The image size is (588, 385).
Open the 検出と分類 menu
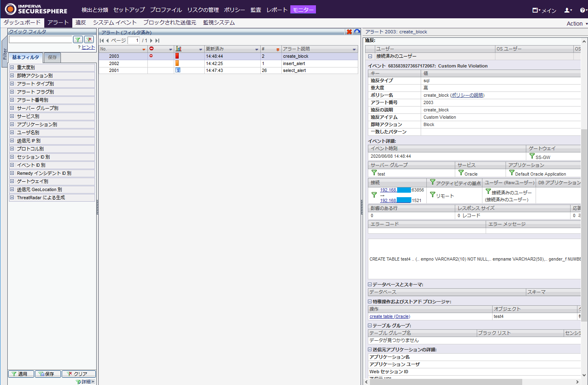coord(95,10)
